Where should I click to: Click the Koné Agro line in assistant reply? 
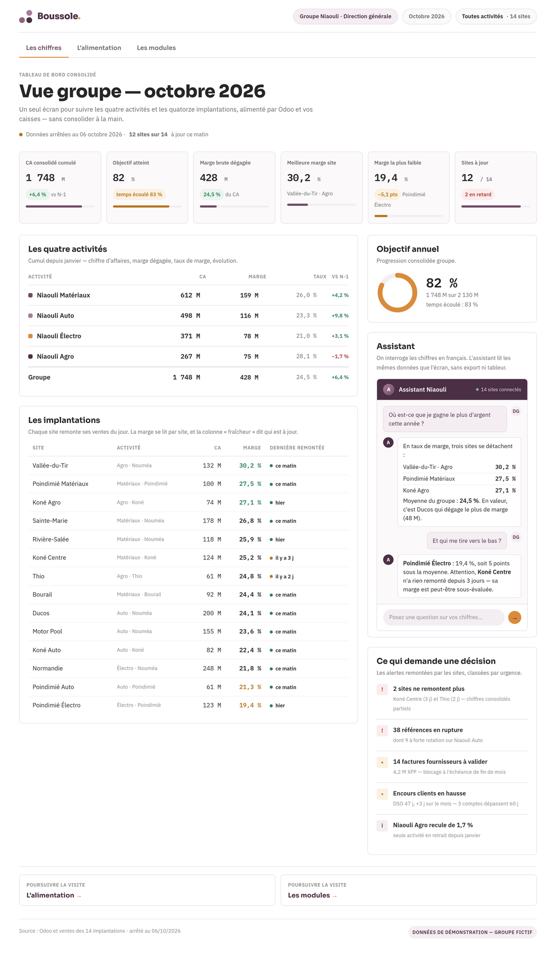point(459,491)
